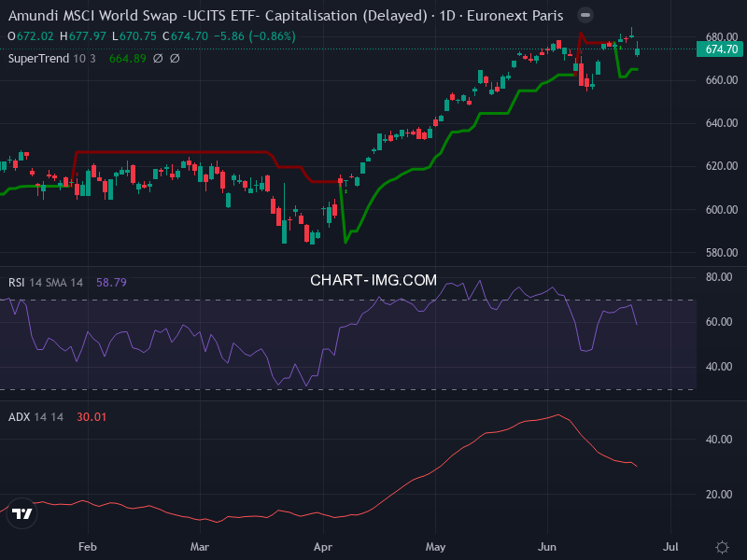Click 660.00 on the price axis

[722, 80]
